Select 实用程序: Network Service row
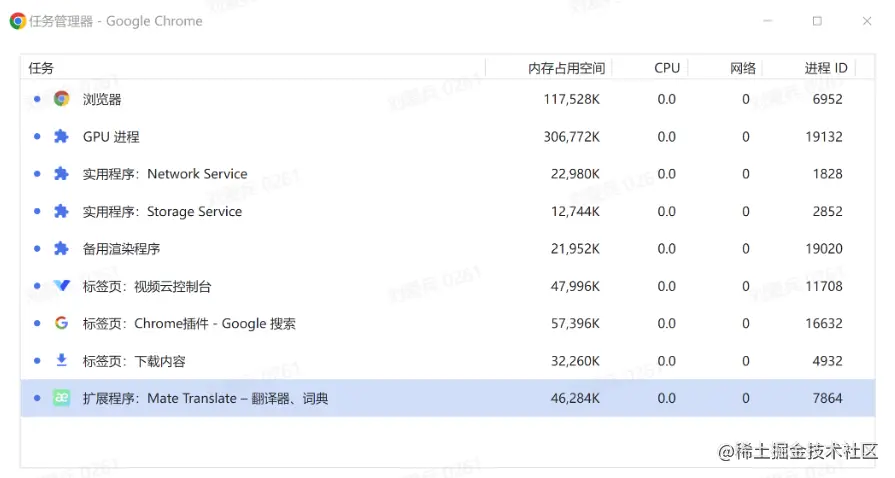 click(448, 174)
